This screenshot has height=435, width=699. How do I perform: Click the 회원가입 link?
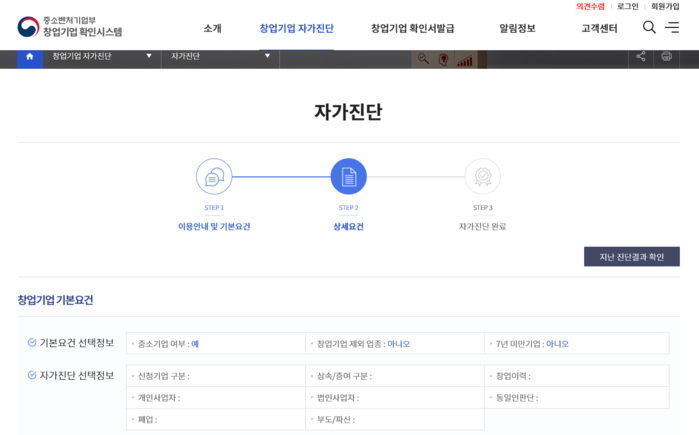[665, 7]
